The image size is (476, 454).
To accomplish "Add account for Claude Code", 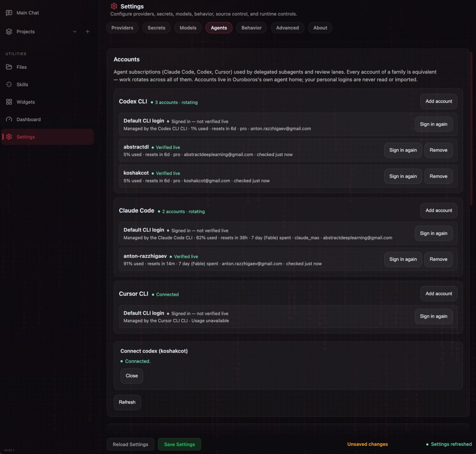I will tap(439, 211).
